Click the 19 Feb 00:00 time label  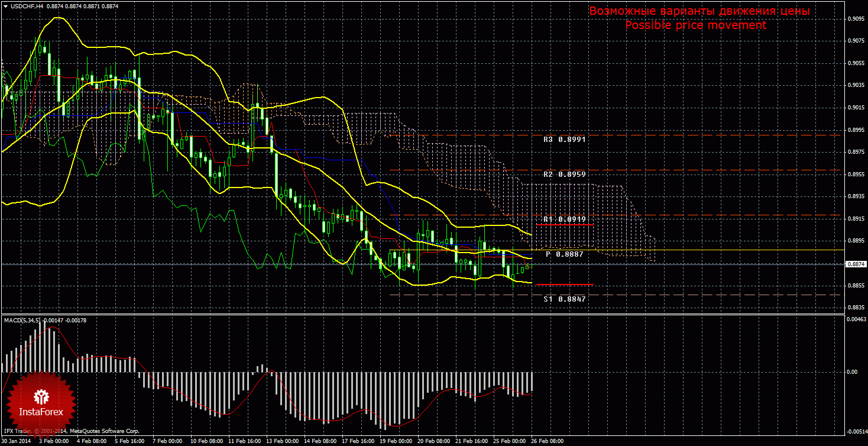(396, 441)
